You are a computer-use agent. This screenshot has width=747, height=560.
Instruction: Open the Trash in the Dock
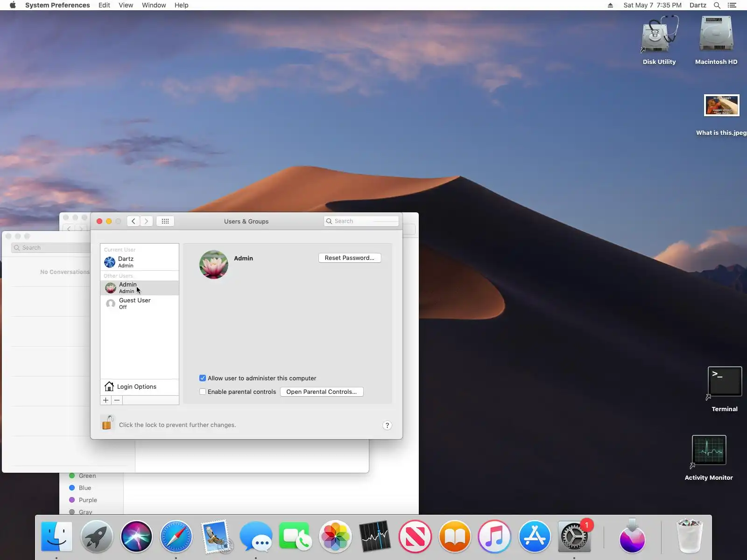click(x=690, y=537)
